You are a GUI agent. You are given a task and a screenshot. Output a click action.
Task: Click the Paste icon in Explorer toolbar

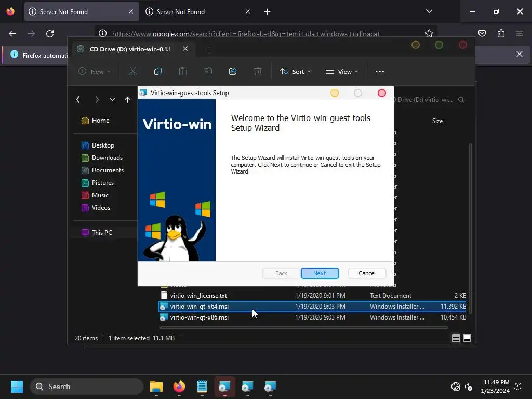click(x=182, y=71)
